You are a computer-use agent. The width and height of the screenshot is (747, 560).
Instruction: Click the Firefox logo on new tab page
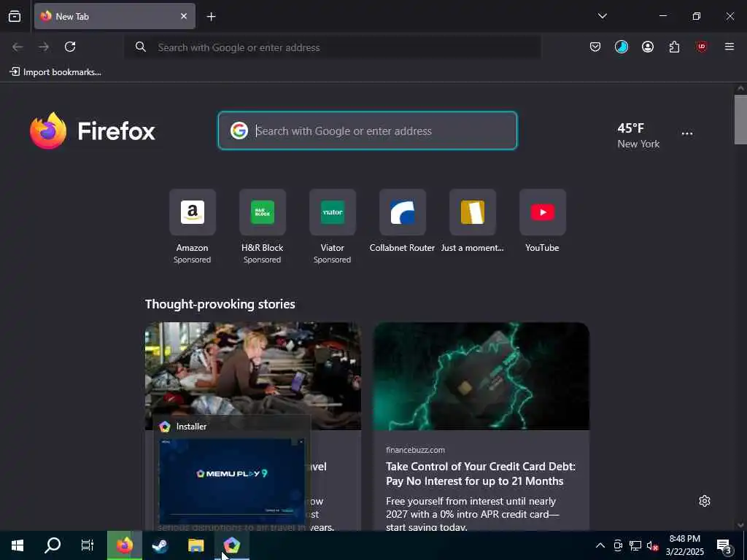coord(93,131)
